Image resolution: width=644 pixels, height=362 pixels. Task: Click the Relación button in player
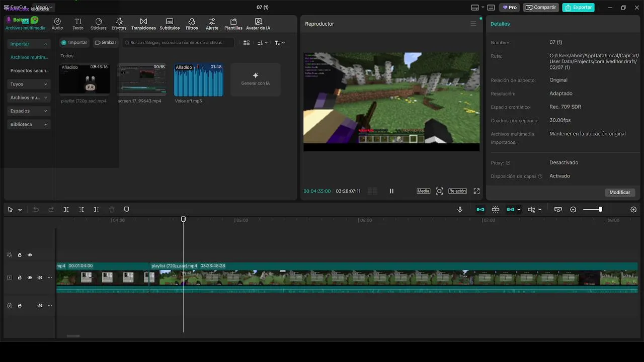coord(457,191)
